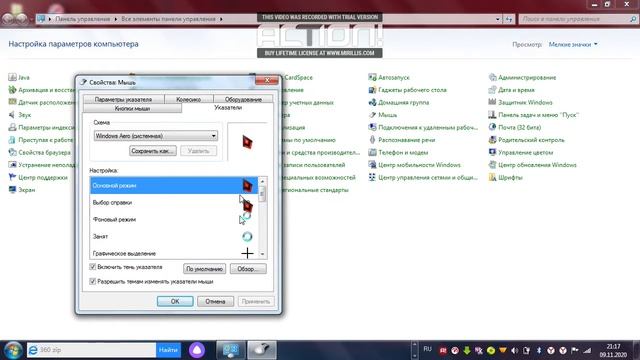Click the Отмена cancel button
Viewport: 640px width, 360px height.
coord(215,301)
